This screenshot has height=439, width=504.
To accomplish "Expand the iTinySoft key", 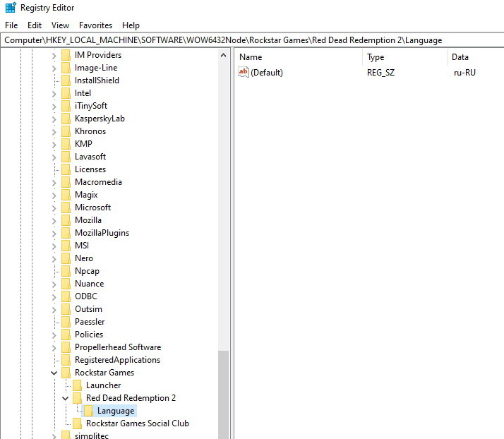I will pyautogui.click(x=54, y=107).
